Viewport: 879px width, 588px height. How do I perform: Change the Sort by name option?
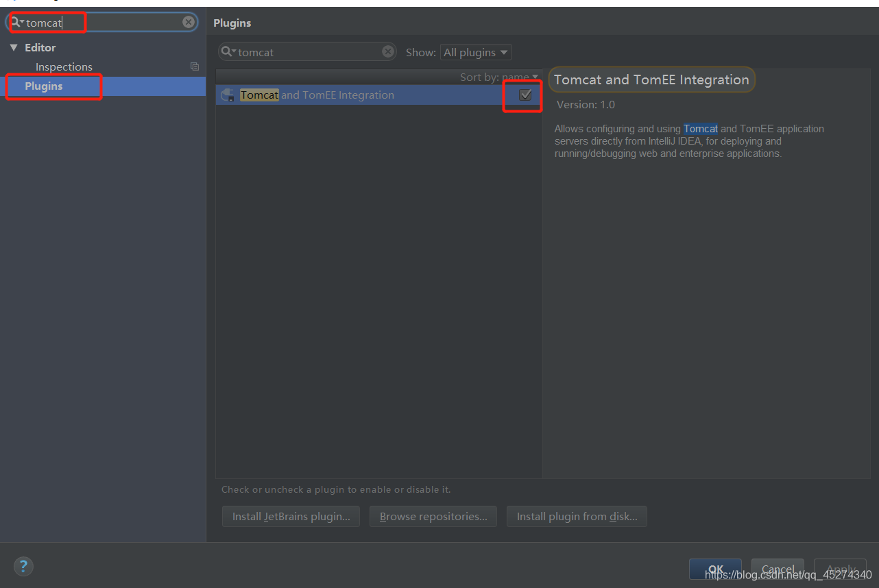(500, 77)
